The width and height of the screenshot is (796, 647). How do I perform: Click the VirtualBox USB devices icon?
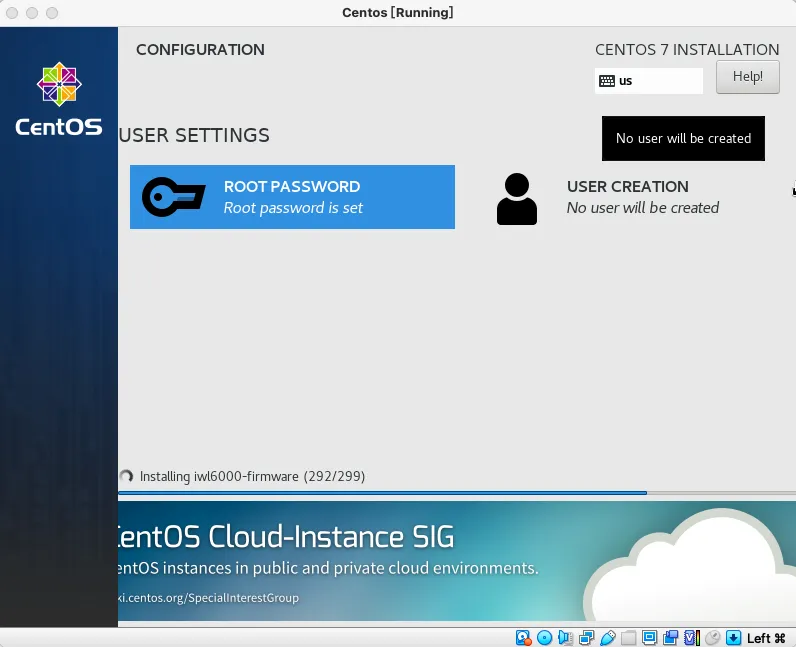click(x=607, y=637)
